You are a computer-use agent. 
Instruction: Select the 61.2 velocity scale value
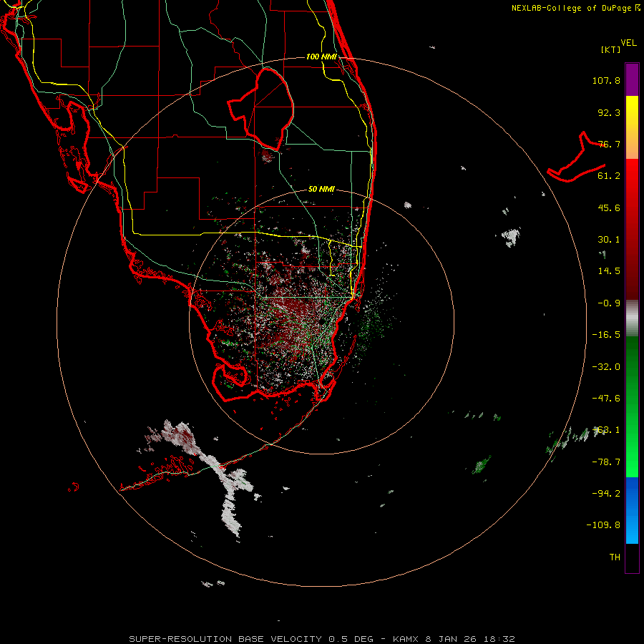[609, 176]
